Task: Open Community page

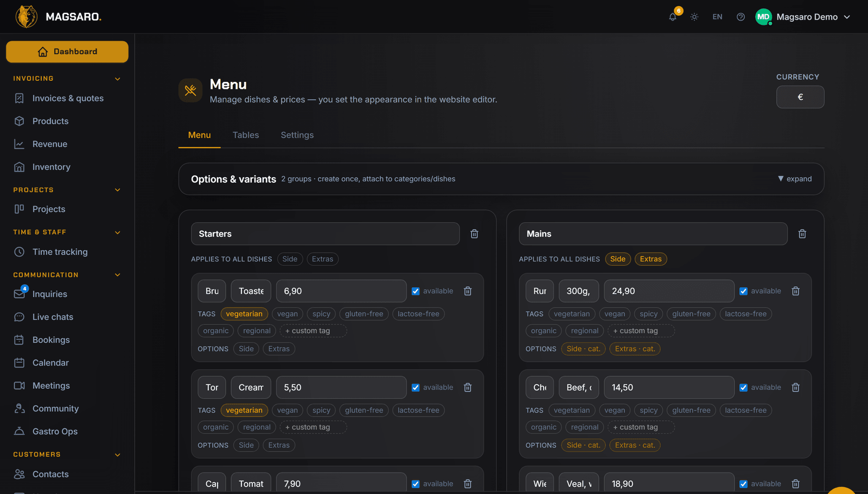Action: coord(67,409)
